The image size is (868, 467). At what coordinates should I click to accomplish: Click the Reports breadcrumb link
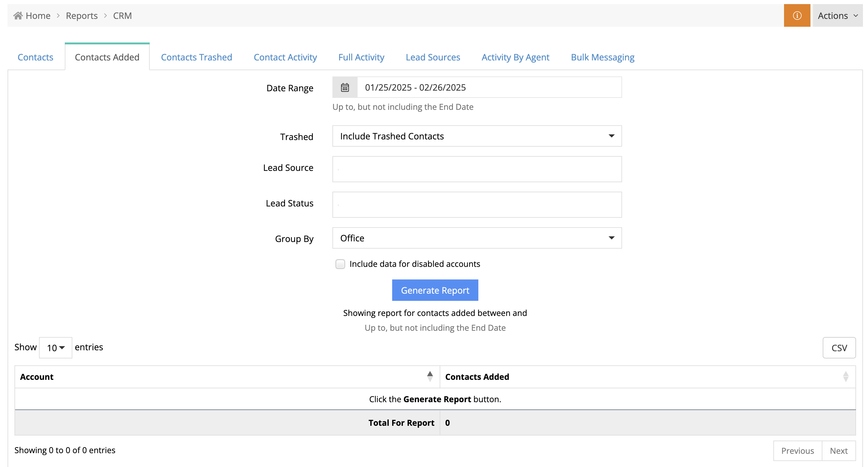[81, 15]
